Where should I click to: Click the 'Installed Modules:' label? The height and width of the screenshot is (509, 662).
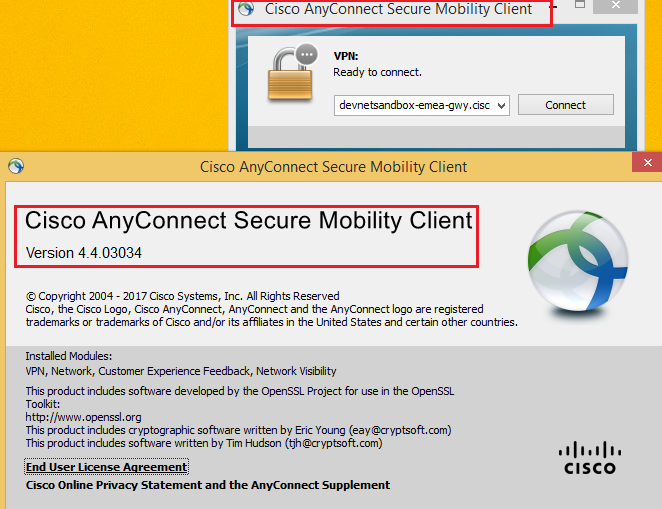coord(69,356)
